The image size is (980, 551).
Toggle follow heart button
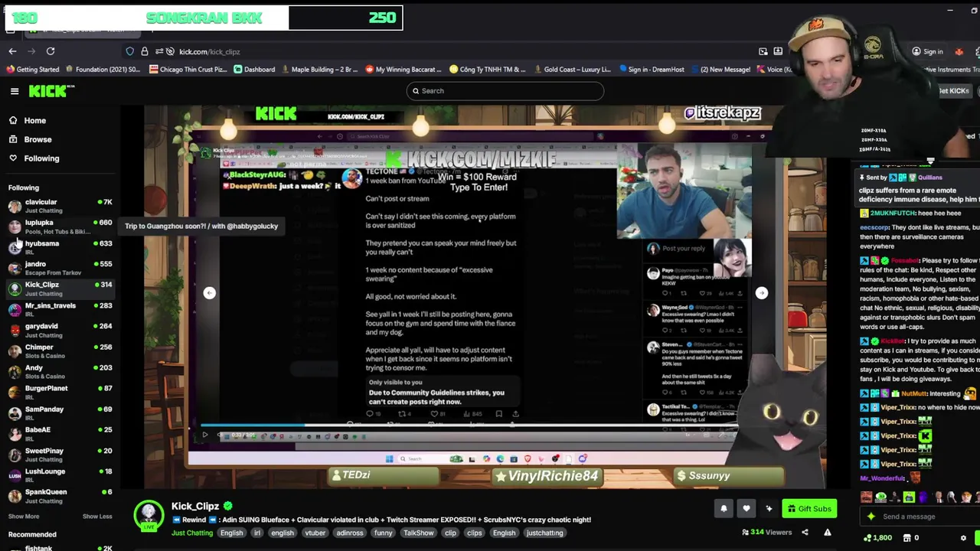click(x=746, y=508)
